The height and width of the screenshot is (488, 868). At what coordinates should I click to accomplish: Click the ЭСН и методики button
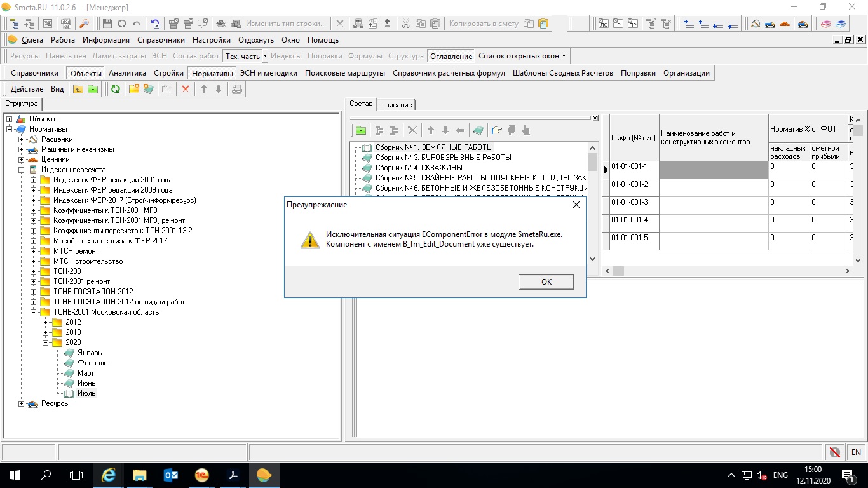click(x=269, y=73)
